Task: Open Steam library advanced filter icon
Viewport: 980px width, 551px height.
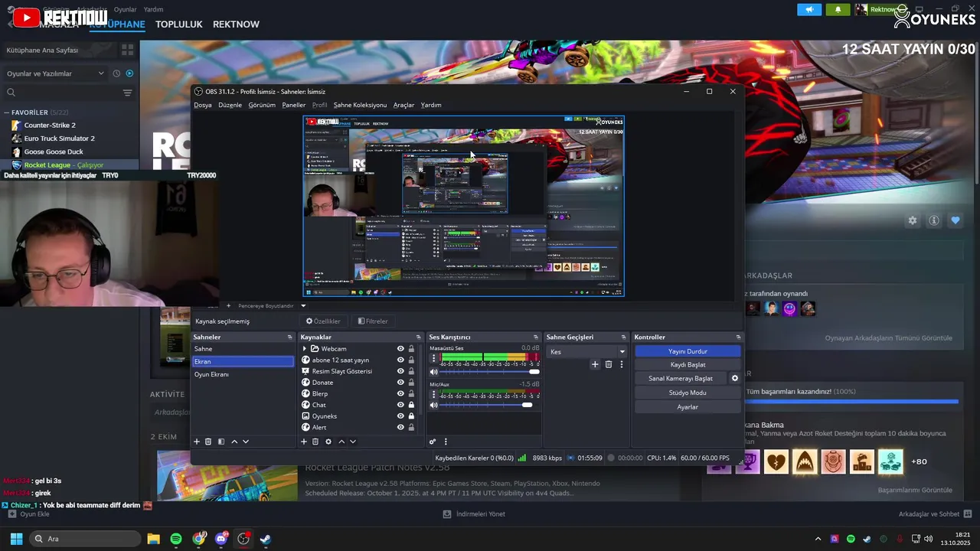Action: coord(127,93)
